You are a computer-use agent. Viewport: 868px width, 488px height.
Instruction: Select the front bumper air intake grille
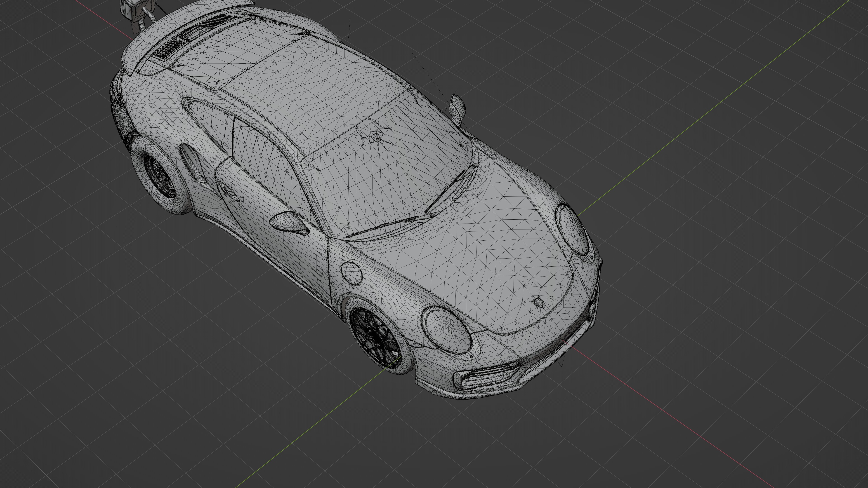(x=487, y=376)
